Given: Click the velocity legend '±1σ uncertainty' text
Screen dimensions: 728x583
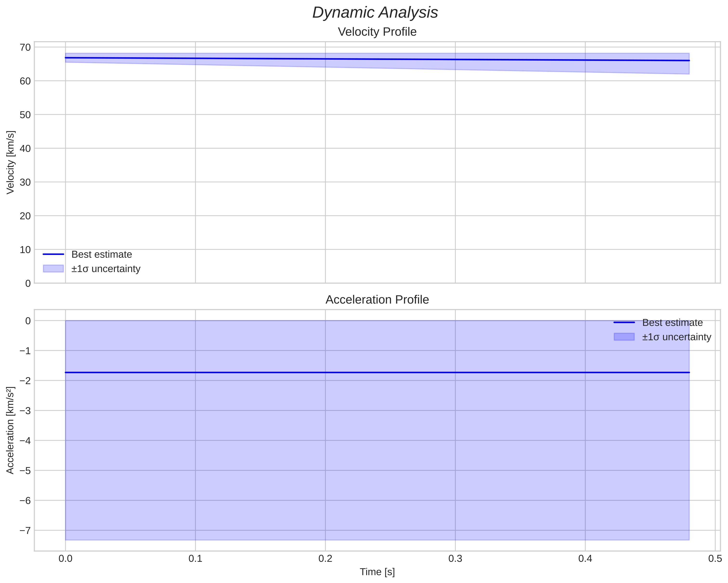Looking at the screenshot, I should click(x=106, y=269).
